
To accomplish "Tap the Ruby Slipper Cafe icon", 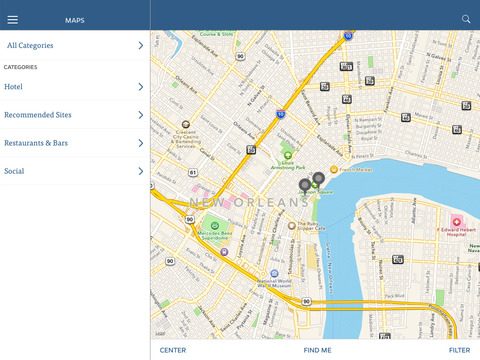I will tap(292, 226).
